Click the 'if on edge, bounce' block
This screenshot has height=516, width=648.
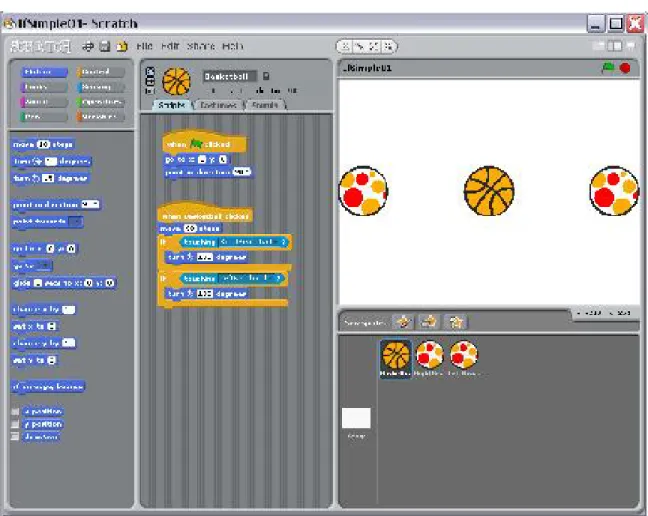48,387
